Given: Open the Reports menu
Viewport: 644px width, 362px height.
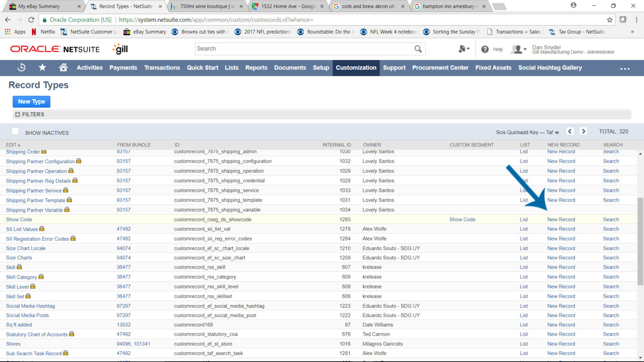Looking at the screenshot, I should click(256, 67).
